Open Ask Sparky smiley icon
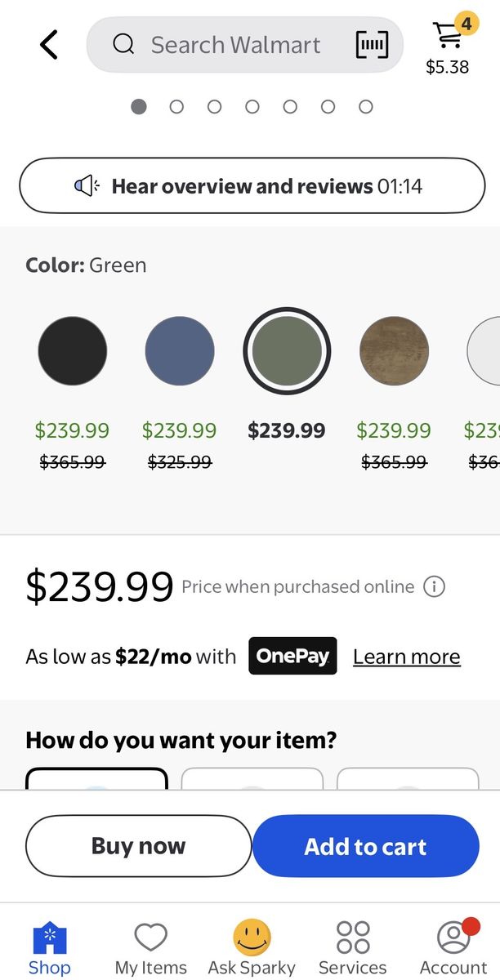This screenshot has width=500, height=980. click(252, 938)
